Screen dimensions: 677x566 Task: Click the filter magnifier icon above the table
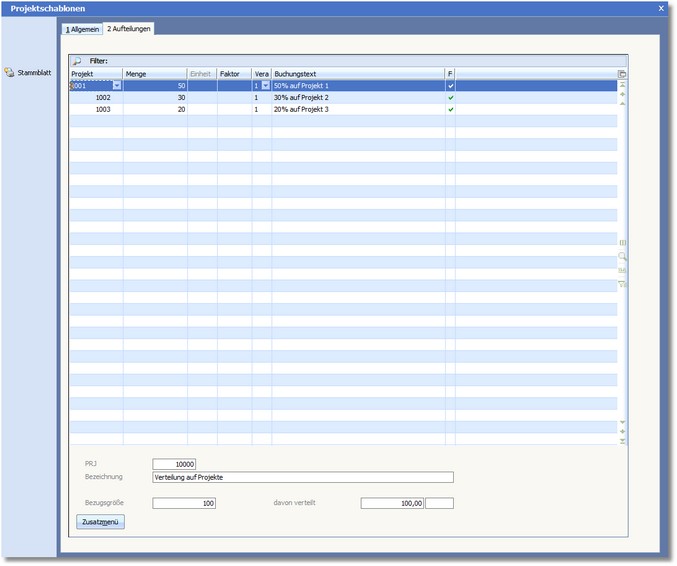77,61
